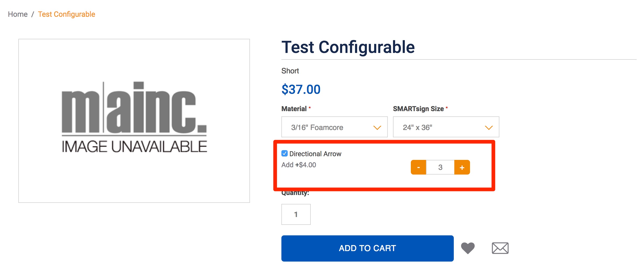The width and height of the screenshot is (644, 271).
Task: Decrease Directional Arrow quantity with minus button
Action: tap(418, 167)
